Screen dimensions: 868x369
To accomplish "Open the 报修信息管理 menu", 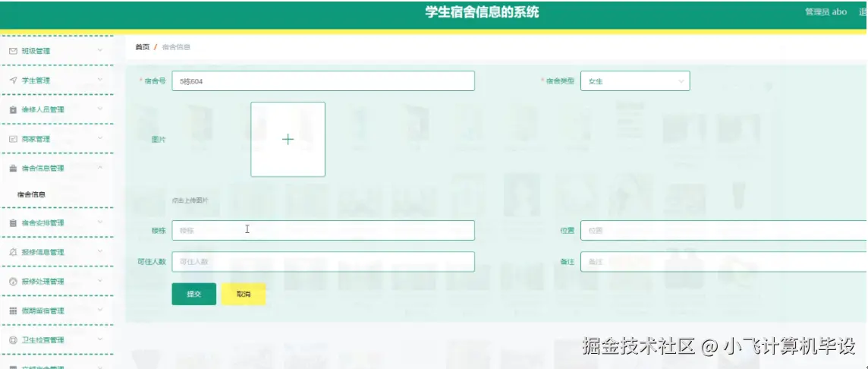I will [x=56, y=252].
